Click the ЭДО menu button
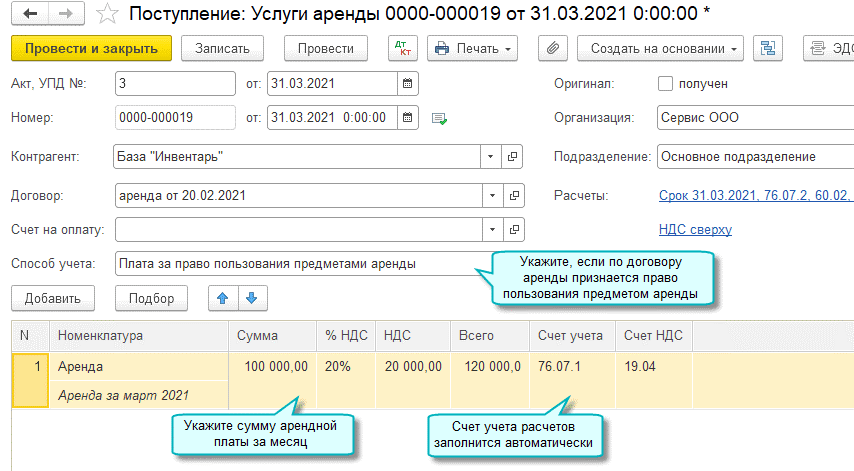This screenshot has width=854, height=471. click(x=829, y=48)
